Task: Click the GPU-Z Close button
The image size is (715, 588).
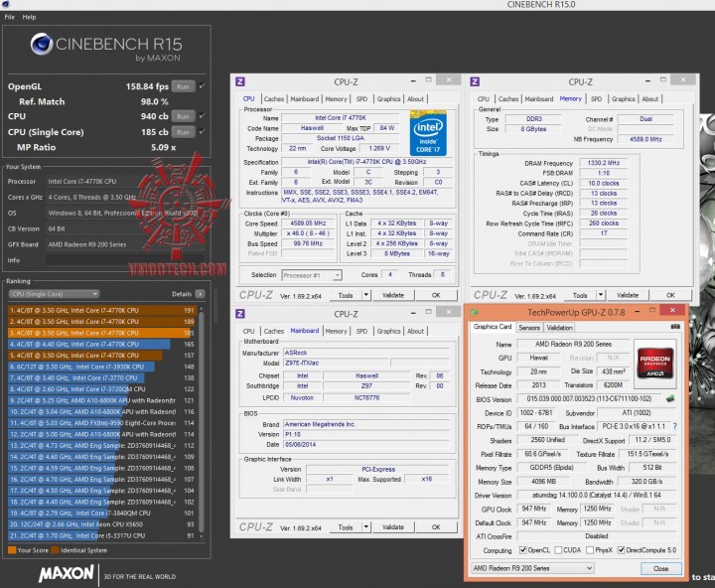Action: coord(660,568)
